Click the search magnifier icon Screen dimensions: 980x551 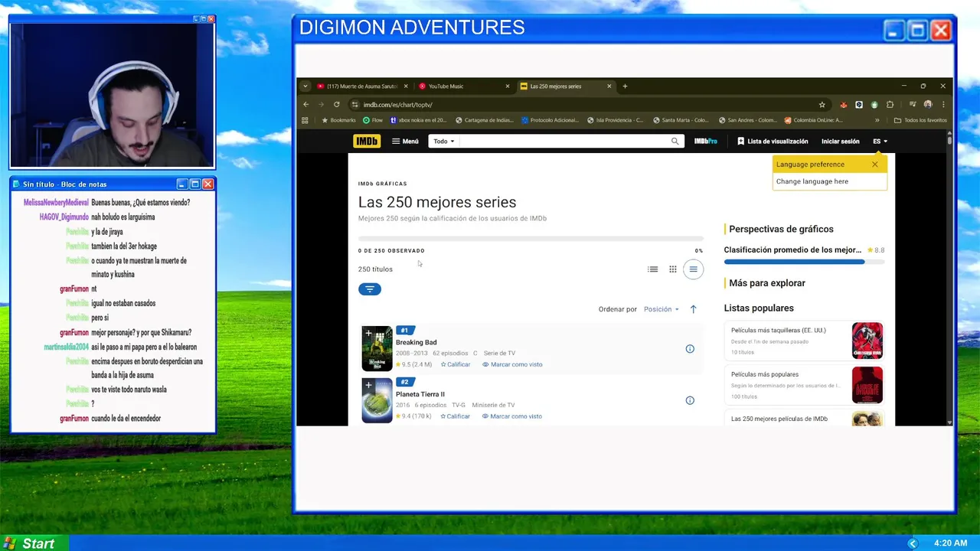675,141
